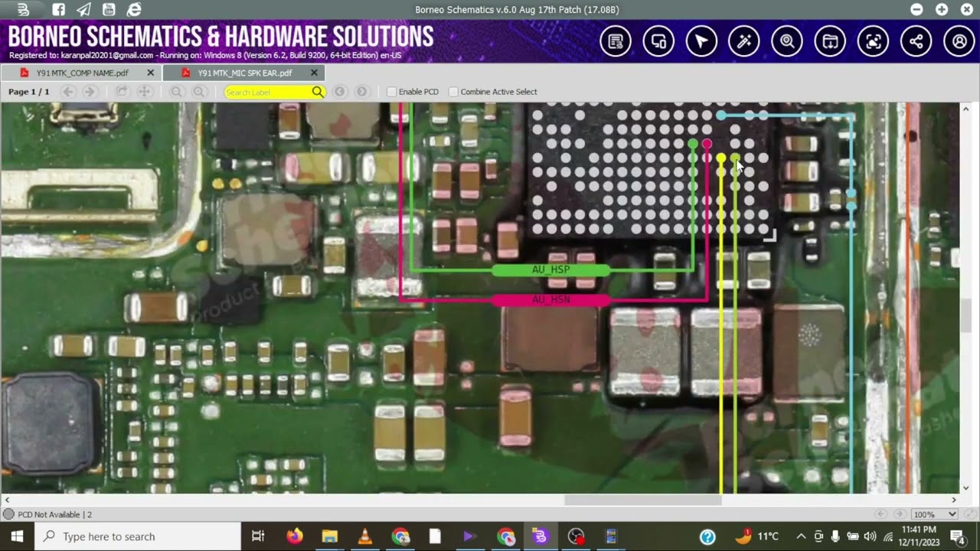Viewport: 980px width, 551px height.
Task: Open the user account round icon
Action: point(959,41)
